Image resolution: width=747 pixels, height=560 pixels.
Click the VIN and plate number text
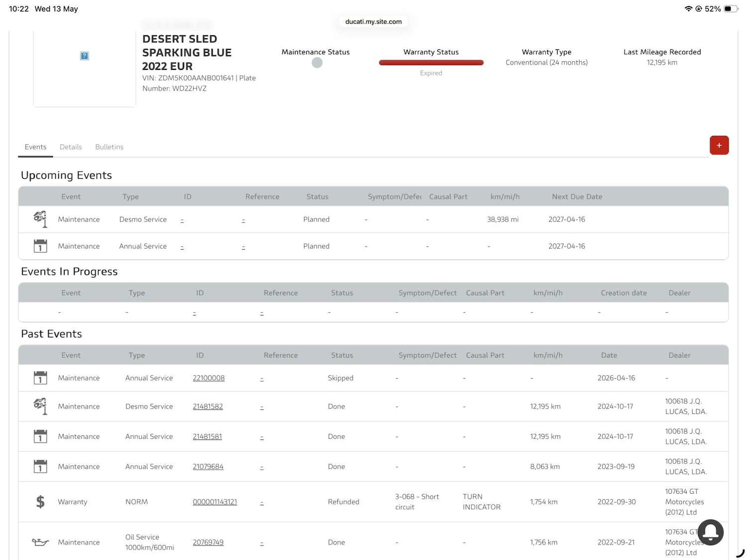click(199, 83)
